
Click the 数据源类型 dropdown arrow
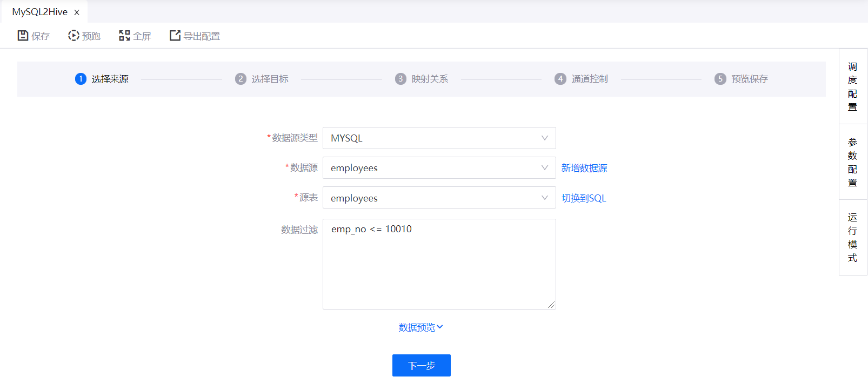545,138
